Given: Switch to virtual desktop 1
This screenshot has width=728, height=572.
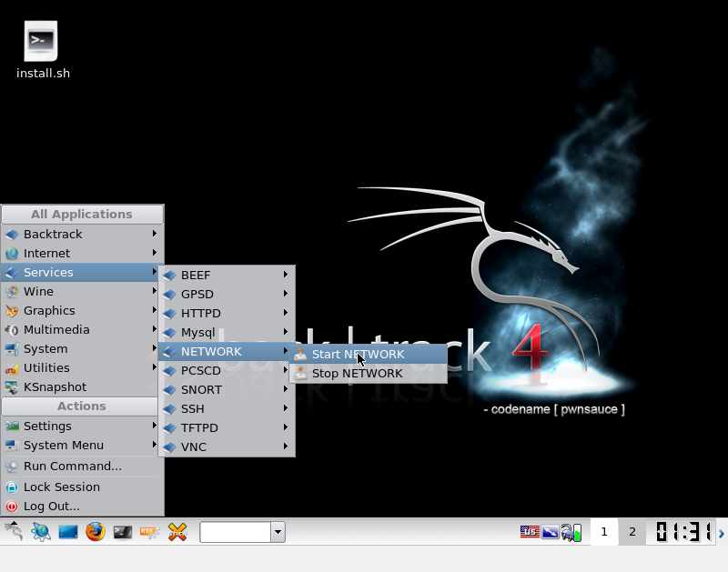Looking at the screenshot, I should pos(604,532).
